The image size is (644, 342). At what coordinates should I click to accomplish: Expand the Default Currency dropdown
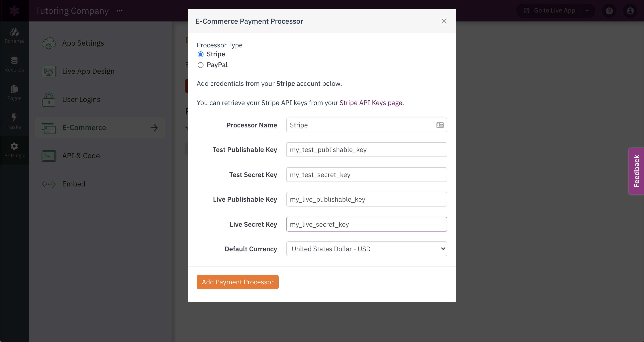(366, 249)
